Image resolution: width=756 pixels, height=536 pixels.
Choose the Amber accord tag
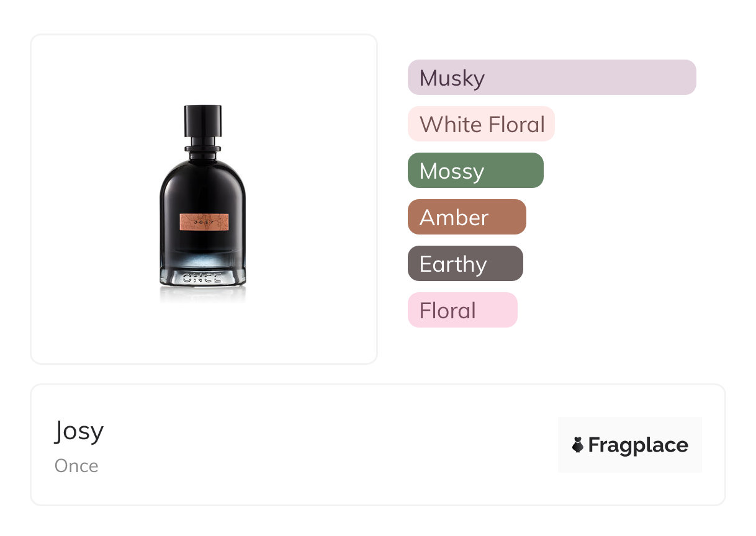467,217
